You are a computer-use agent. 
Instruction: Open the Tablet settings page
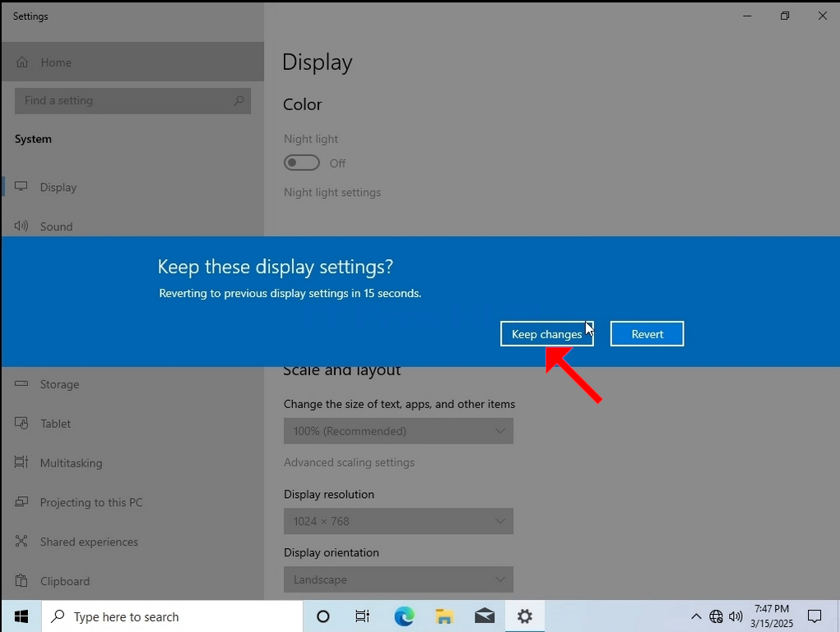(x=132, y=424)
